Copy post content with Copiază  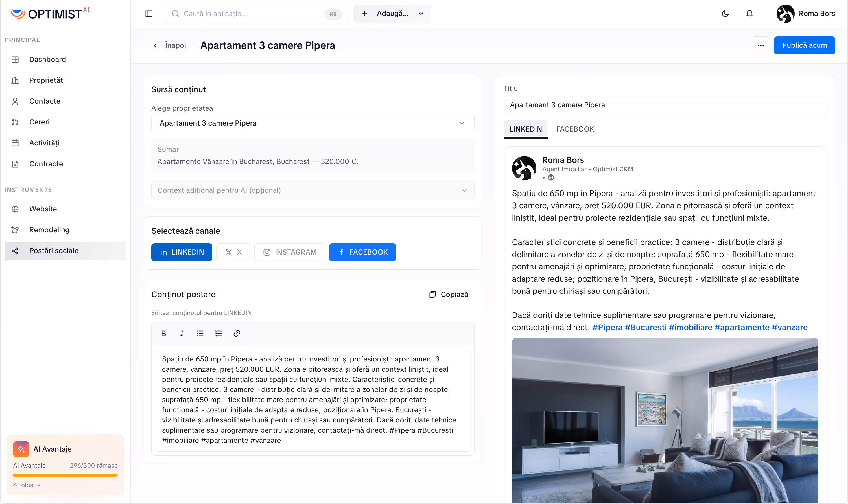point(449,294)
